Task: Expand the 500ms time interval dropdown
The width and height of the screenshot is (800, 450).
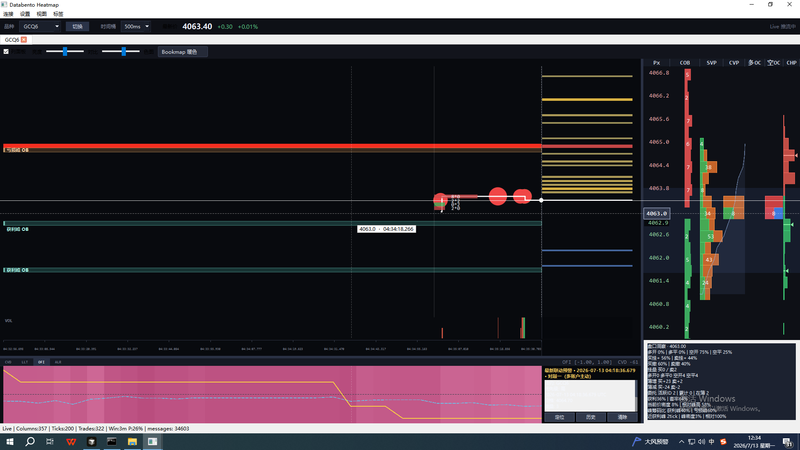Action: coord(136,27)
